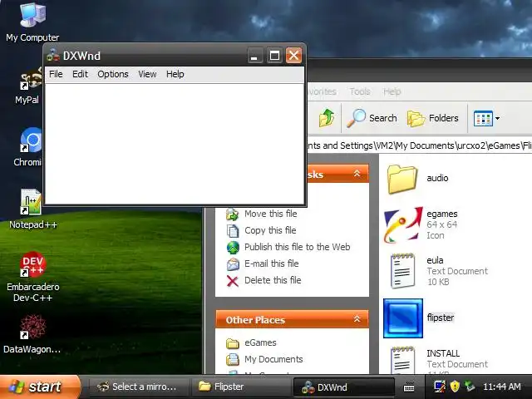This screenshot has height=399, width=532.
Task: Click the Up folder icon in Explorer toolbar
Action: pos(326,118)
